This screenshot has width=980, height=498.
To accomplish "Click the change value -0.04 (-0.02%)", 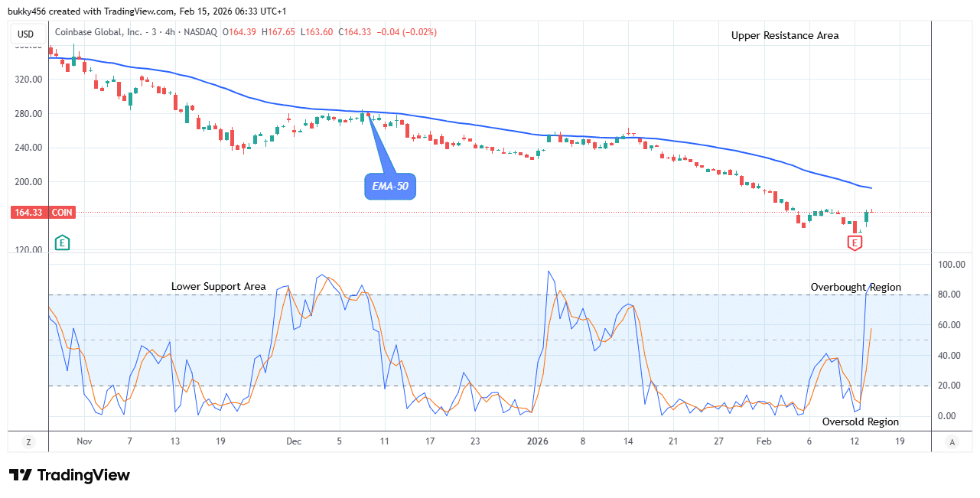I will click(x=406, y=33).
